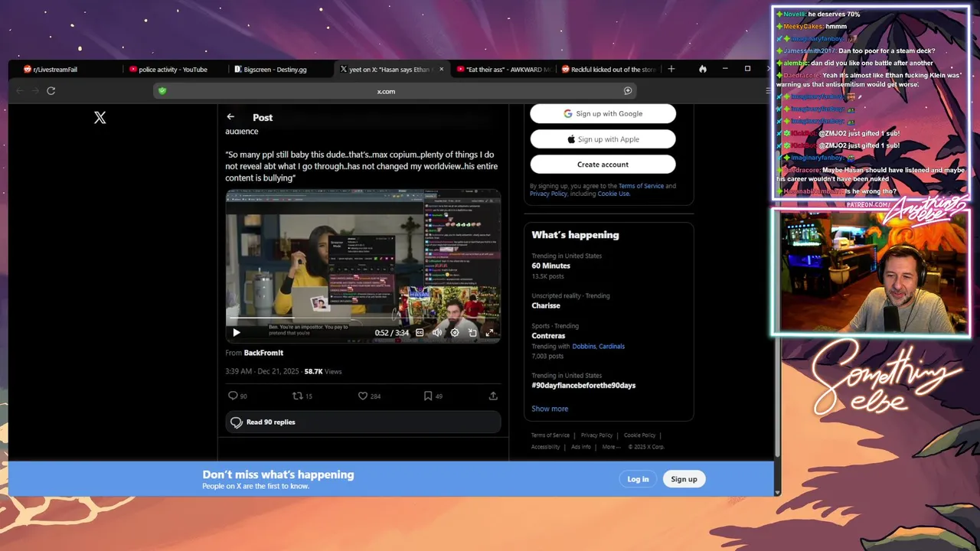
Task: Click Log in on the bottom banner
Action: point(638,479)
